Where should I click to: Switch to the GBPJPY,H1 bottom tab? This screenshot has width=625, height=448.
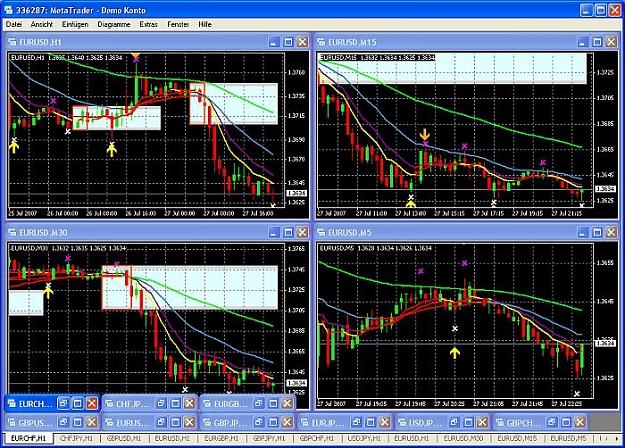(x=269, y=438)
